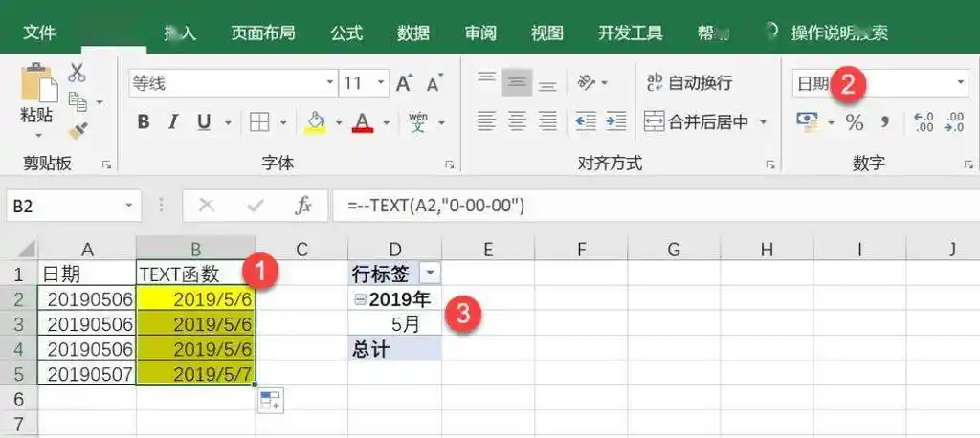
Task: Collapse the 2019年 pivot group
Action: [x=360, y=300]
